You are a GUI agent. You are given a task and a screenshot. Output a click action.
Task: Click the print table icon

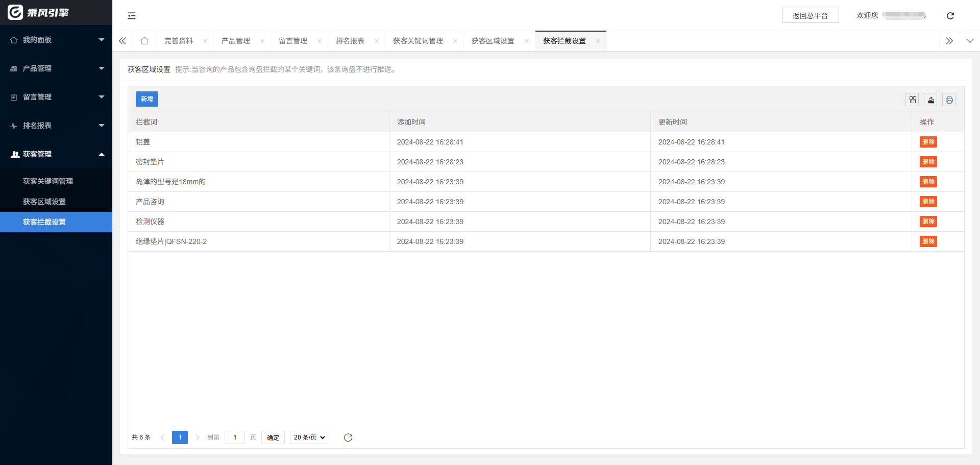click(x=949, y=100)
